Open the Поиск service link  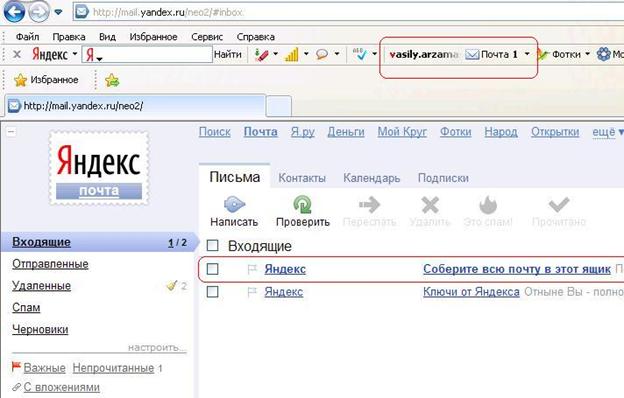point(215,132)
